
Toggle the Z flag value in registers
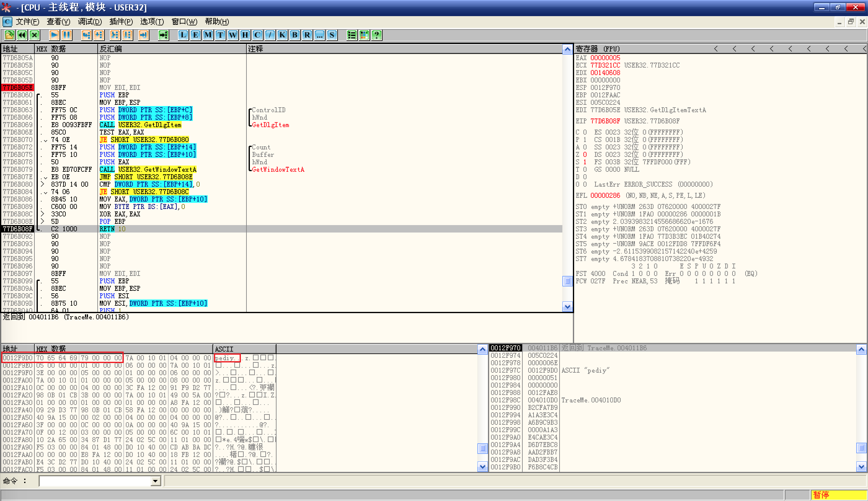point(585,154)
